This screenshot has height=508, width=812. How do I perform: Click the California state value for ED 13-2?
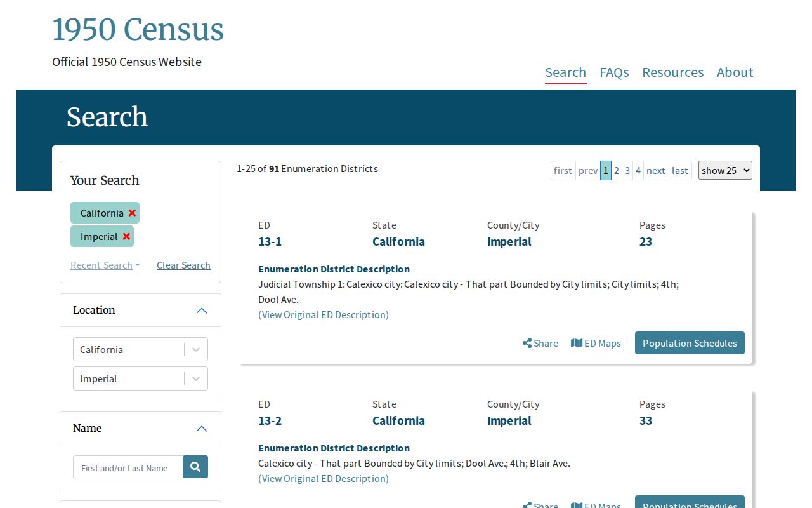tap(398, 421)
